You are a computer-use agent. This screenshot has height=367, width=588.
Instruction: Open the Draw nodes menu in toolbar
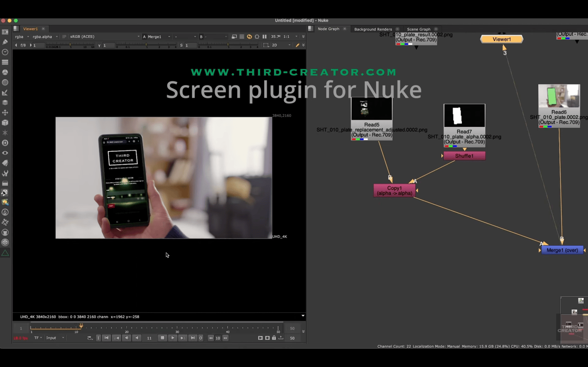pyautogui.click(x=5, y=42)
